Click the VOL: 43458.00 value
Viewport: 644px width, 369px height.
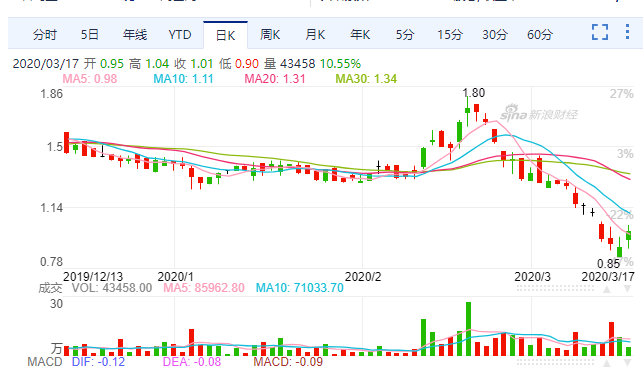click(x=112, y=288)
